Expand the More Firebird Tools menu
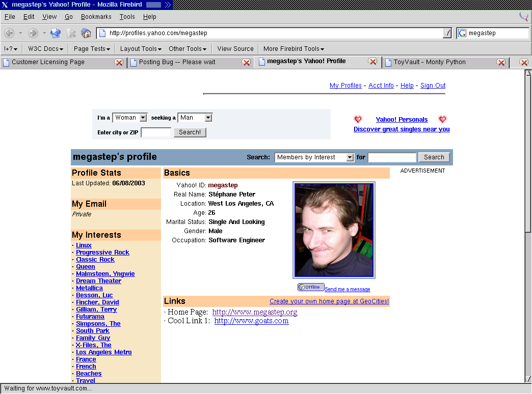The image size is (532, 394). pos(294,49)
